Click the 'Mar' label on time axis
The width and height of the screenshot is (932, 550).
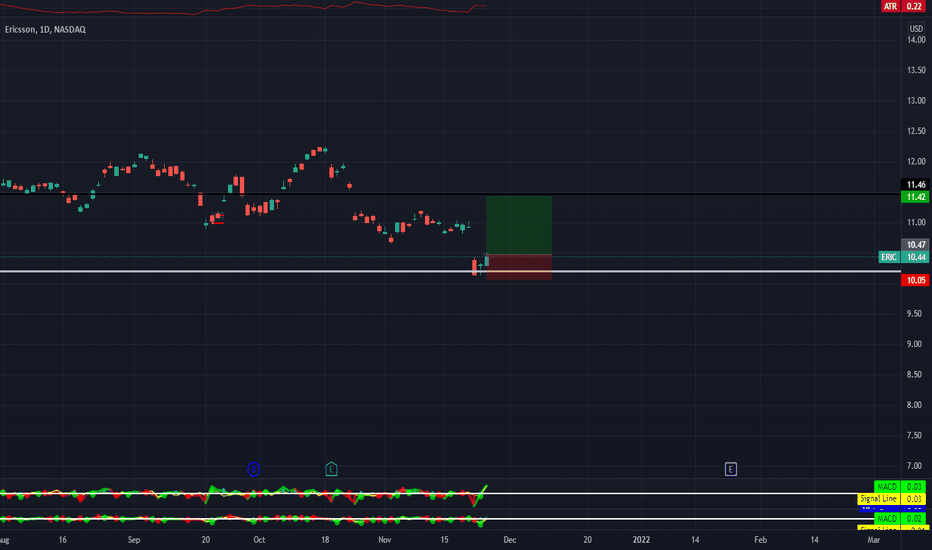pos(874,540)
